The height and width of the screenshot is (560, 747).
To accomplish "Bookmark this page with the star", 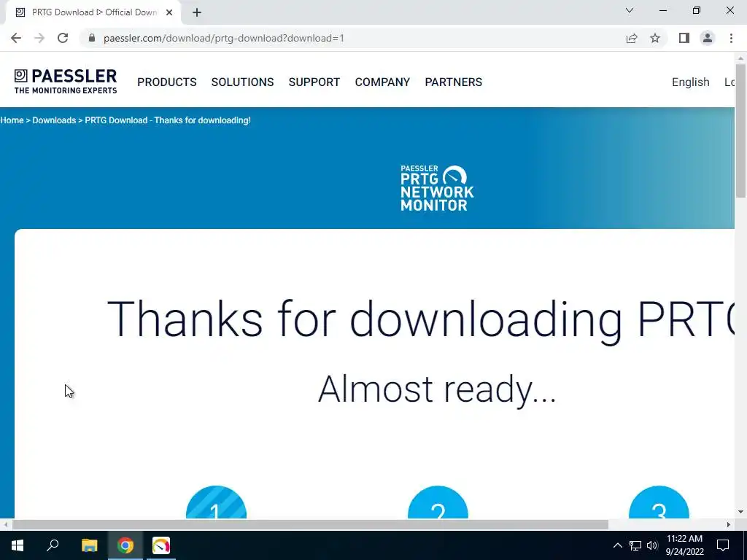I will tap(655, 38).
